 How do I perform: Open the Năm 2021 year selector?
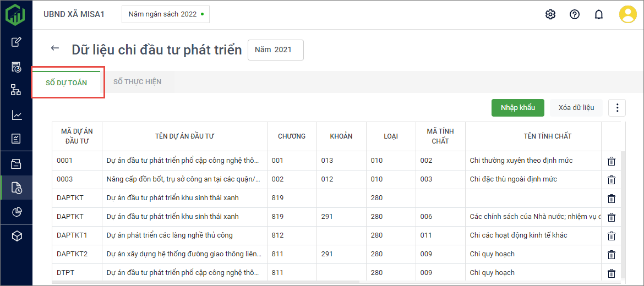click(275, 50)
